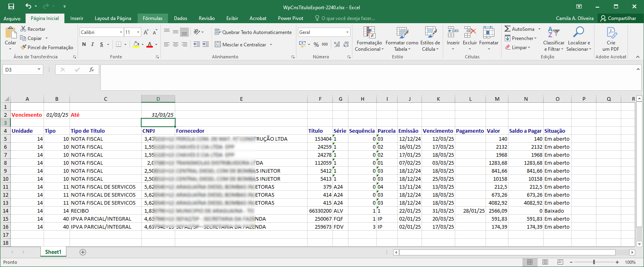Click the Compartilhar share button
The image size is (644, 267).
618,18
